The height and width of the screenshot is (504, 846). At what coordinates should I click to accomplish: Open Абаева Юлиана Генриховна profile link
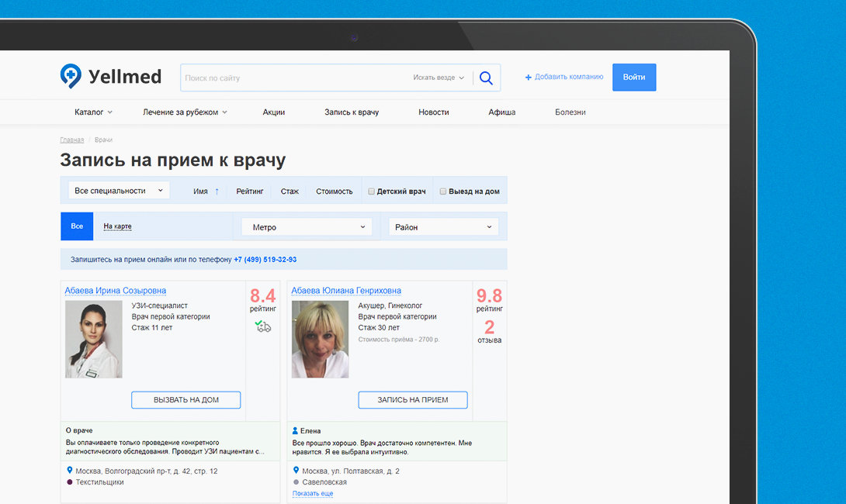point(346,291)
